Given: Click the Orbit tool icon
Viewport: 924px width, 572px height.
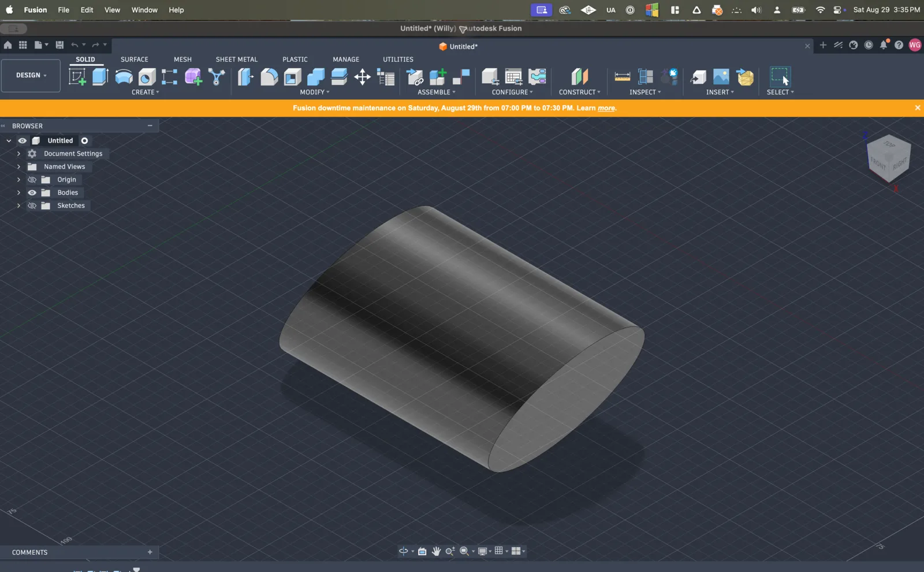Looking at the screenshot, I should (x=404, y=551).
